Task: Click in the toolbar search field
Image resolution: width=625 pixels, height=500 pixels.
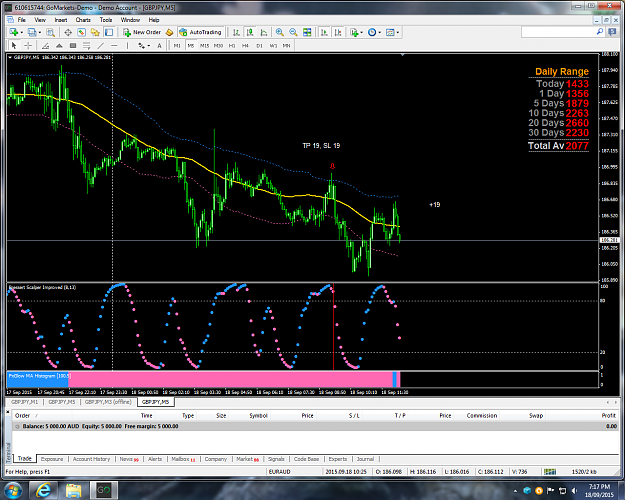Action: (558, 32)
